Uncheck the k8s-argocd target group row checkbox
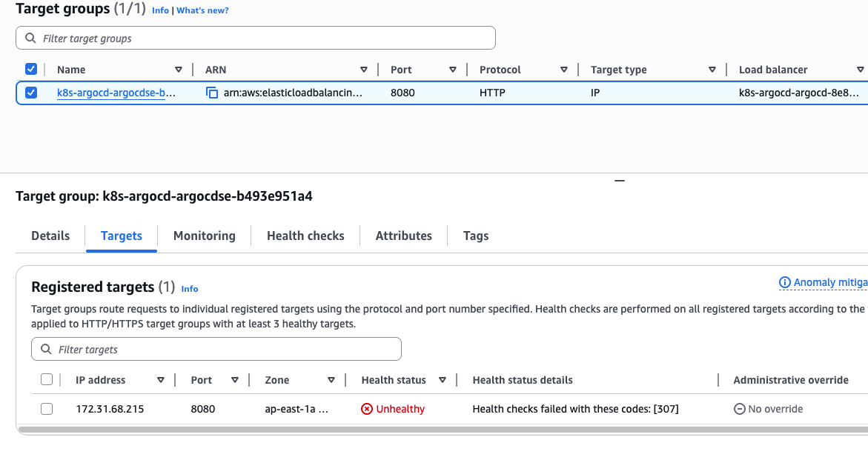Image resolution: width=868 pixels, height=457 pixels. click(31, 93)
